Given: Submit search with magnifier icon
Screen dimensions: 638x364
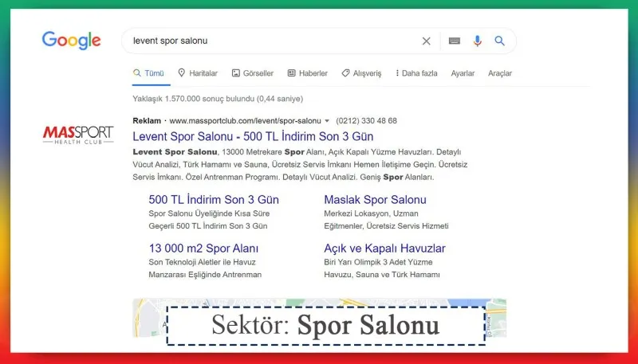Looking at the screenshot, I should pos(500,41).
